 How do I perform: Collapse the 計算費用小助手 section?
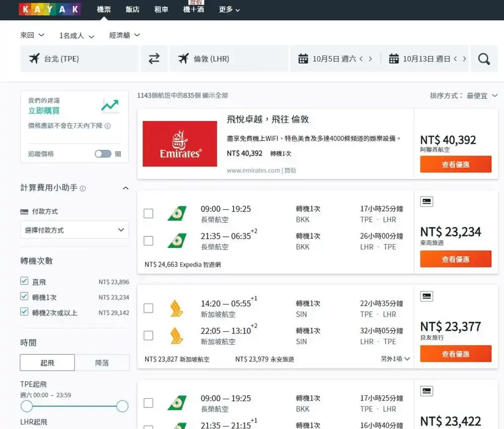pos(125,188)
